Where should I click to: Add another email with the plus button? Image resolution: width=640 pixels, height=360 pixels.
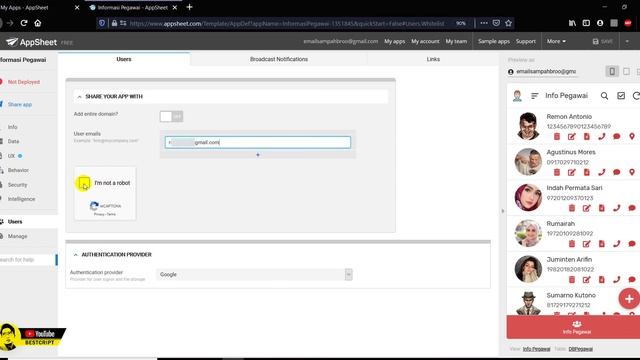click(258, 155)
